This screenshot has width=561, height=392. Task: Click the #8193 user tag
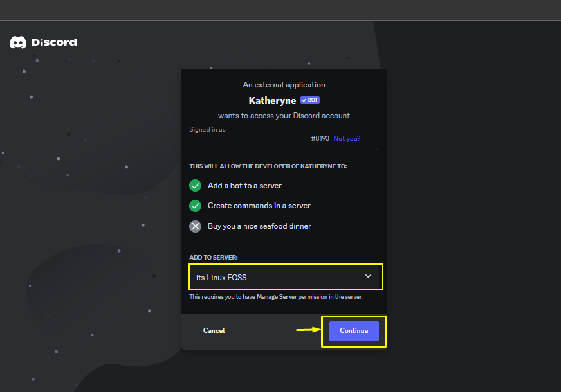coord(320,138)
